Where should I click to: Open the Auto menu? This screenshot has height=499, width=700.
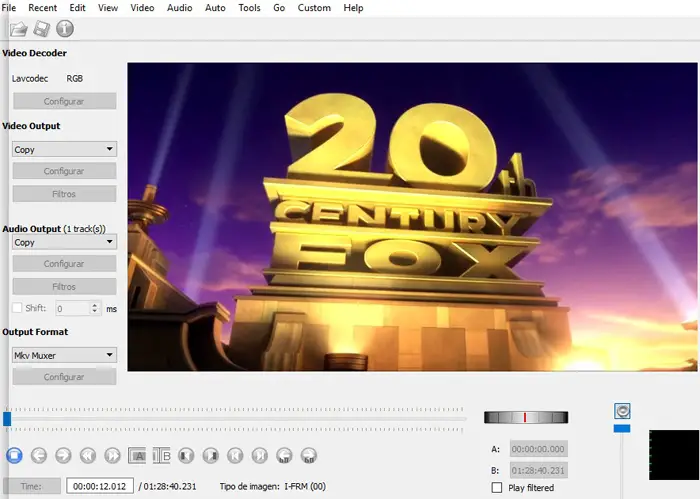click(215, 8)
